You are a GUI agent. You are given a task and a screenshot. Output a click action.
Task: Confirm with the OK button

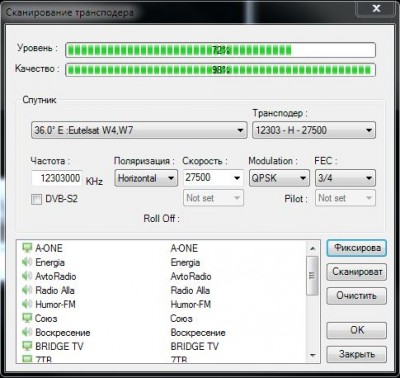357,330
